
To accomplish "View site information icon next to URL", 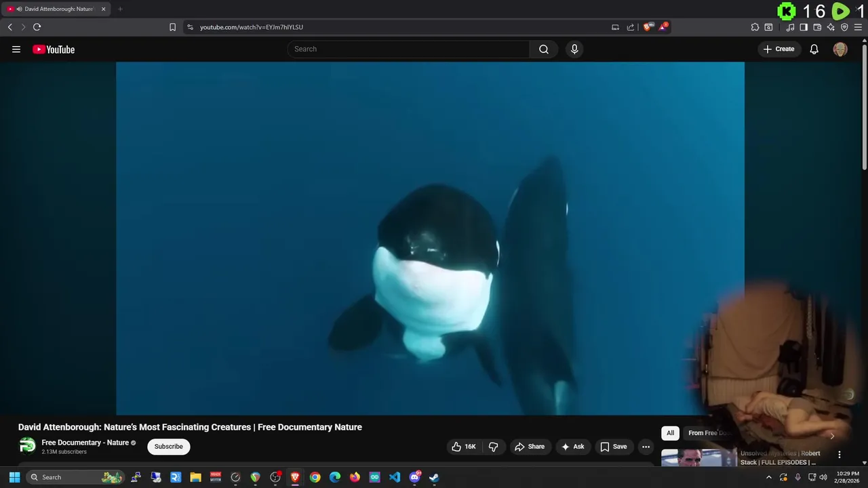I will [190, 27].
